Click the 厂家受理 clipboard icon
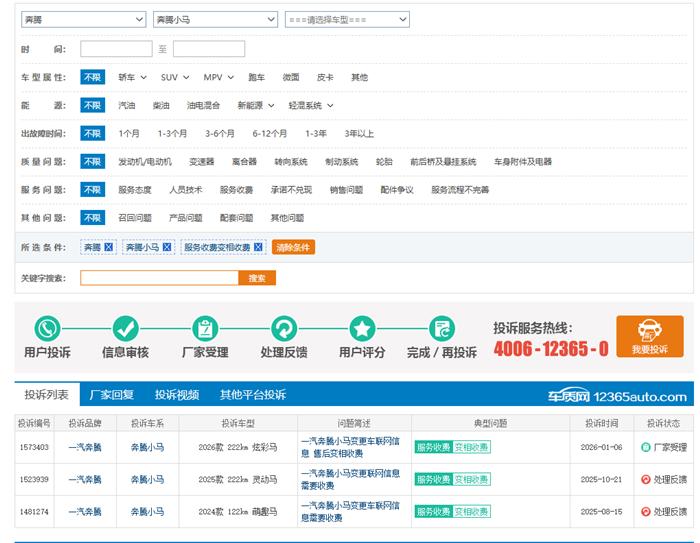700x543 pixels. click(x=205, y=328)
